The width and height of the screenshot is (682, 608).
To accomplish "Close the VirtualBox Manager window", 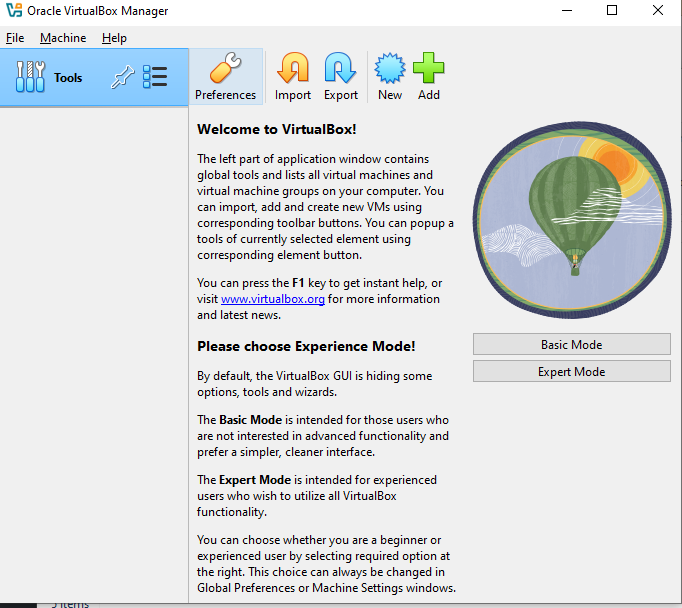I will pos(657,11).
